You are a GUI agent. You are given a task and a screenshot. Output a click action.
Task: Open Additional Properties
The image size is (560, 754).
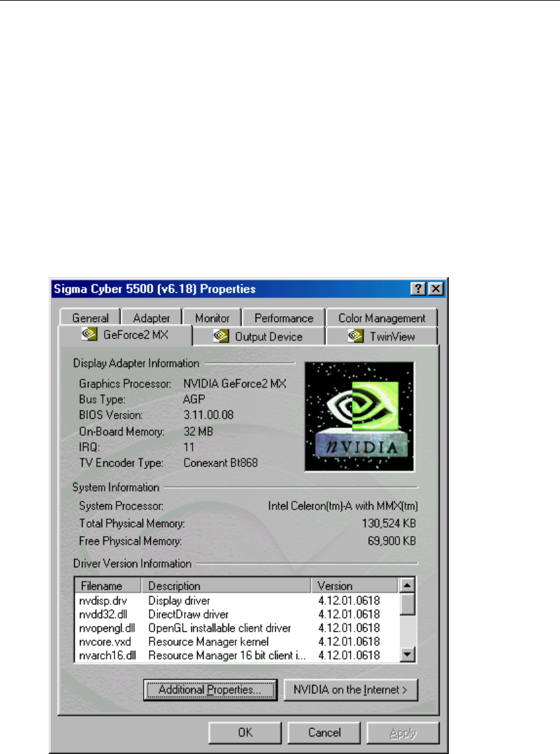(210, 690)
